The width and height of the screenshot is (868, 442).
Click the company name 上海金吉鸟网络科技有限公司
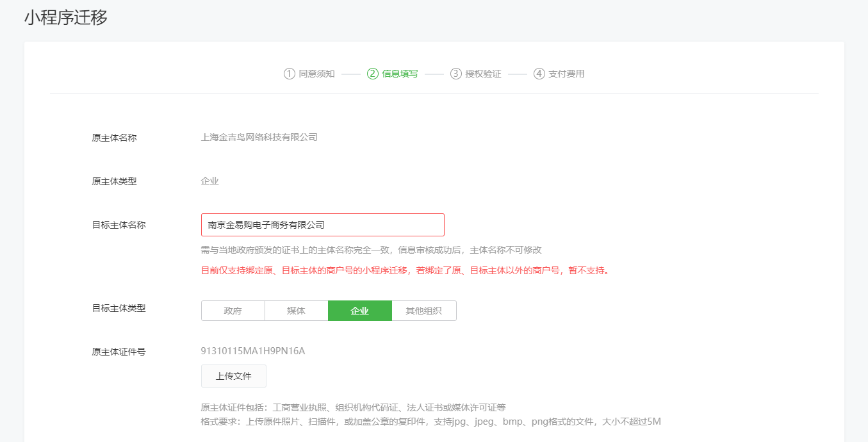(x=259, y=137)
